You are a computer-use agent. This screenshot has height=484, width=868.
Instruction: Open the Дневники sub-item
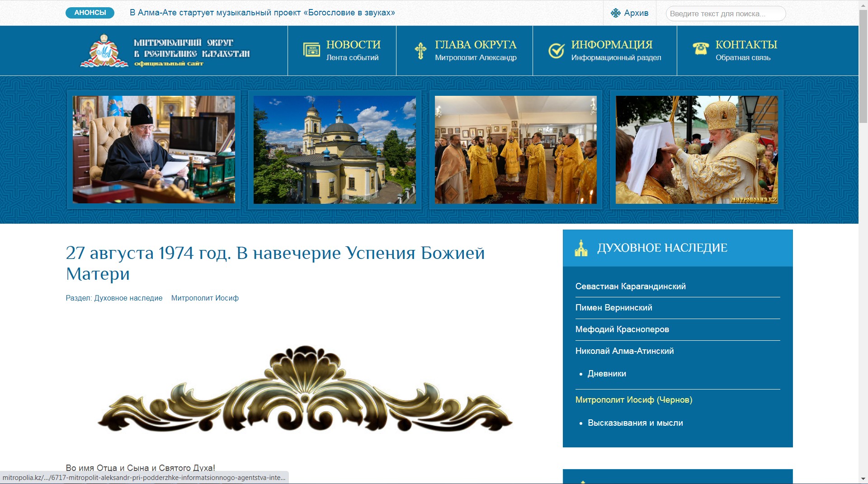[x=607, y=374]
